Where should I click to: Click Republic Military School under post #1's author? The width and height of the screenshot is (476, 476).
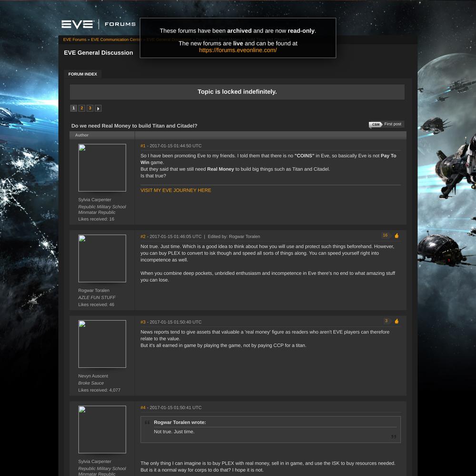[102, 207]
